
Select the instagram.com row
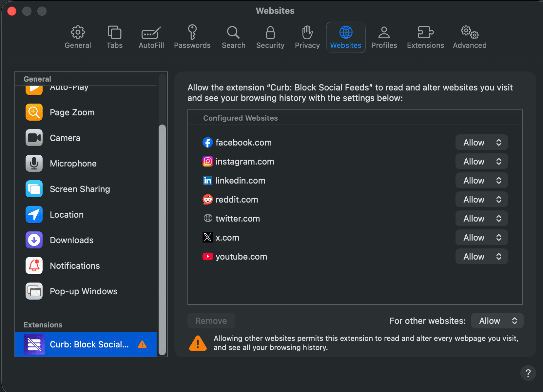click(x=355, y=162)
